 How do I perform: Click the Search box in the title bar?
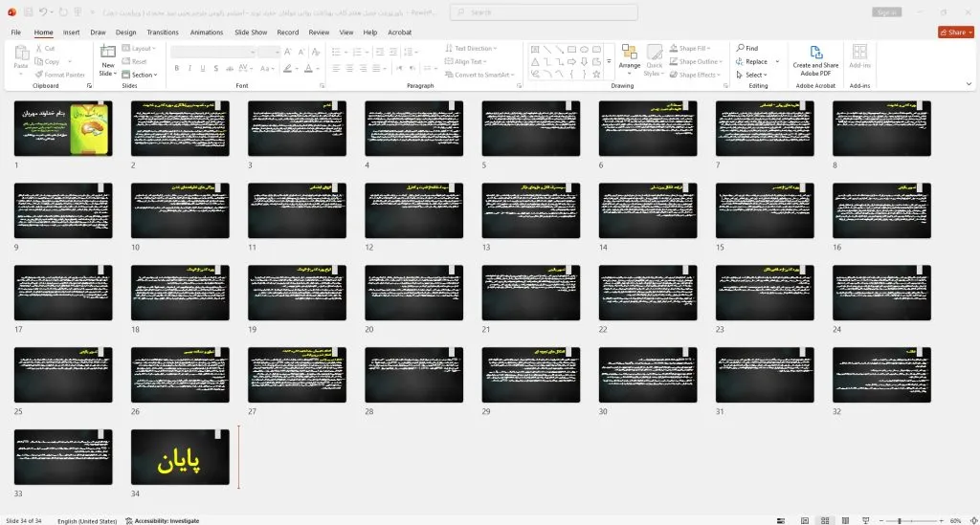tap(544, 12)
